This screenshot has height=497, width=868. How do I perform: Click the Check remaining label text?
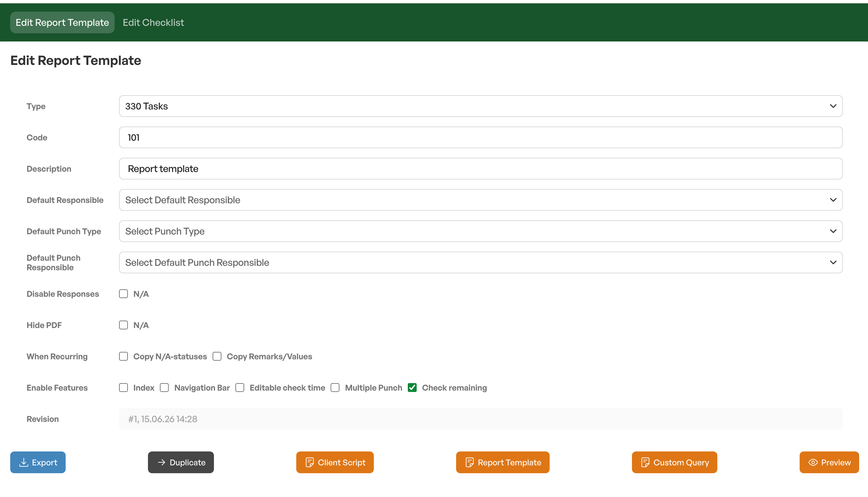point(454,388)
